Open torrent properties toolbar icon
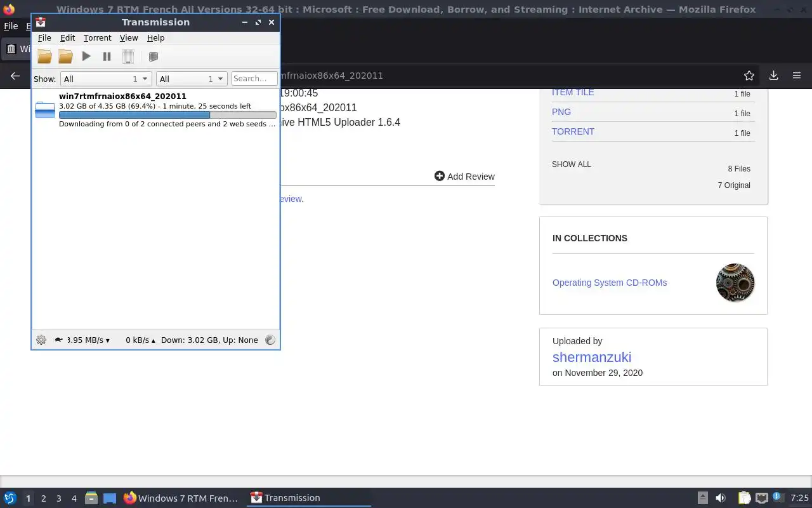The image size is (812, 508). 153,57
